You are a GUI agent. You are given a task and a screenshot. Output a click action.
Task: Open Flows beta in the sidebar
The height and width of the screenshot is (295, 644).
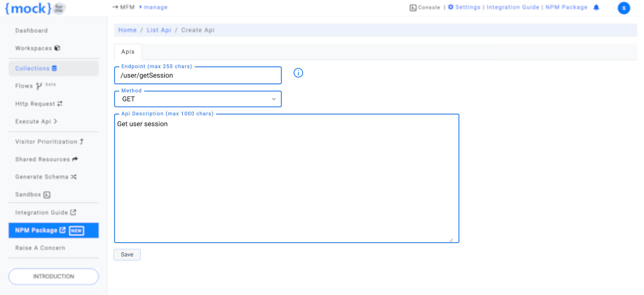35,86
